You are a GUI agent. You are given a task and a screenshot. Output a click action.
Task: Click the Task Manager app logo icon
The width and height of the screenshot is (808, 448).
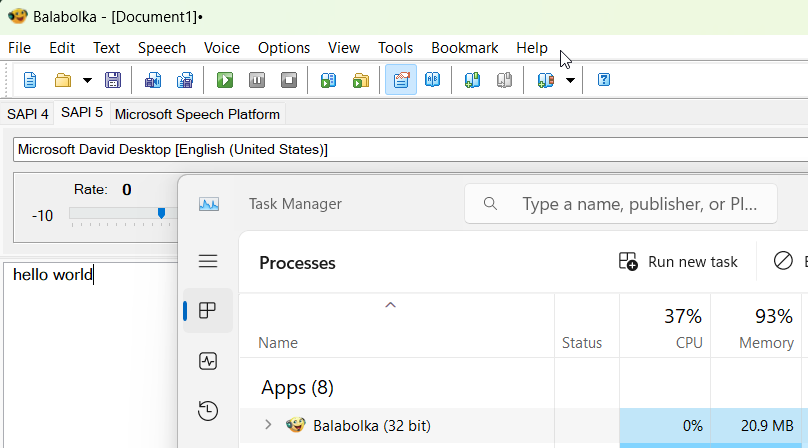coord(209,204)
